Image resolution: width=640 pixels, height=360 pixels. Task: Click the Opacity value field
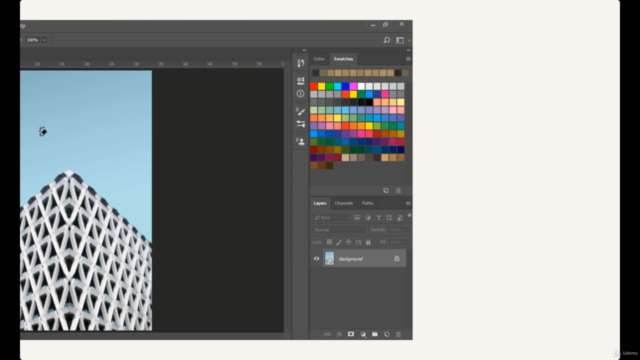pos(396,230)
